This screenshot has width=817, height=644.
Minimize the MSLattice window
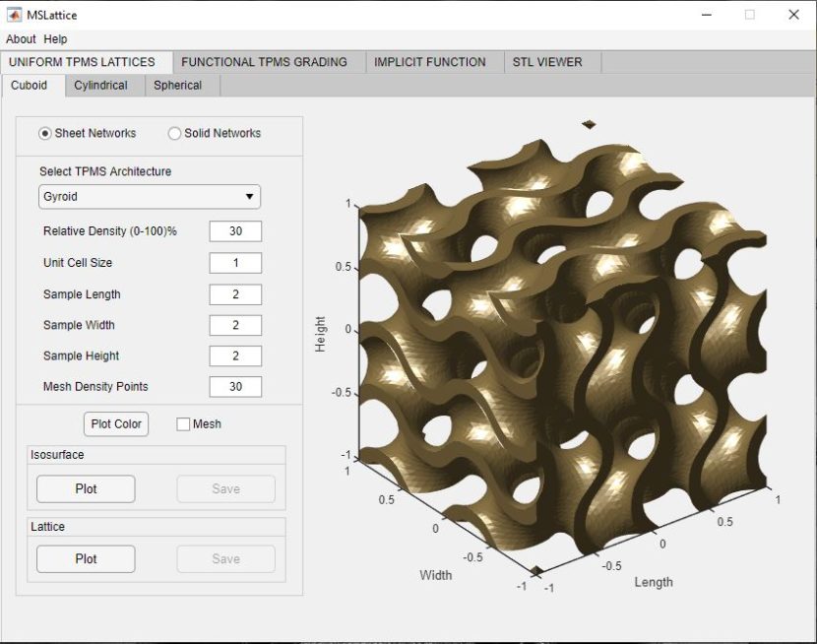coord(707,15)
